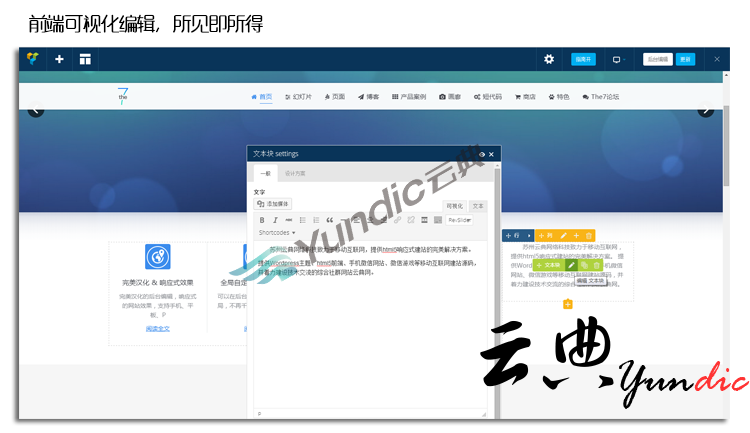Append element with bottom orange plus
This screenshot has width=750, height=433.
click(568, 304)
